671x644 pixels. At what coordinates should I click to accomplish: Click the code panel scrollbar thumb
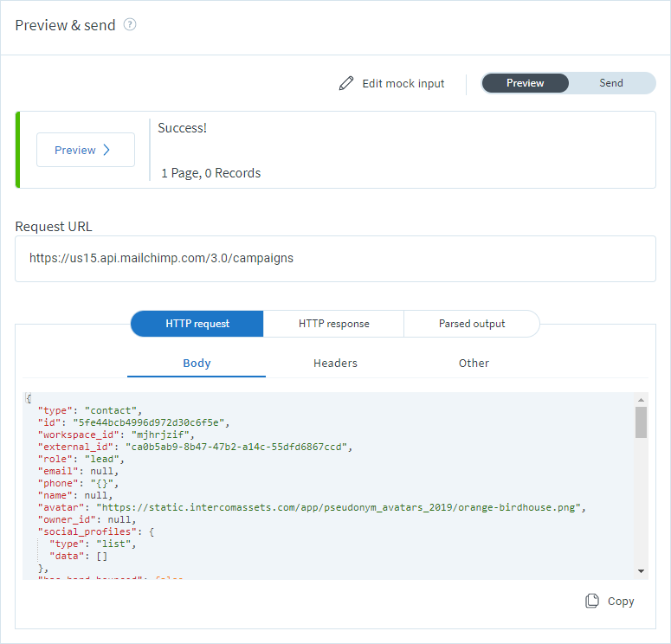click(x=641, y=422)
